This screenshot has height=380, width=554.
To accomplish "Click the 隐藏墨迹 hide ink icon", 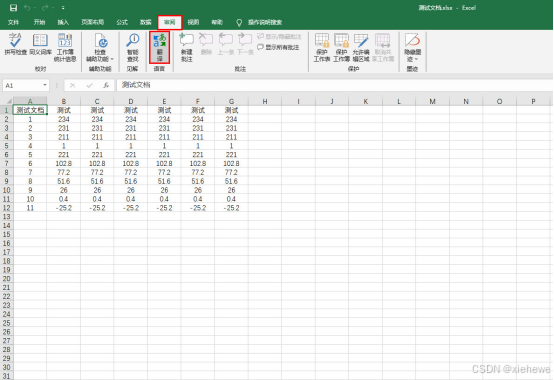I will click(x=412, y=40).
